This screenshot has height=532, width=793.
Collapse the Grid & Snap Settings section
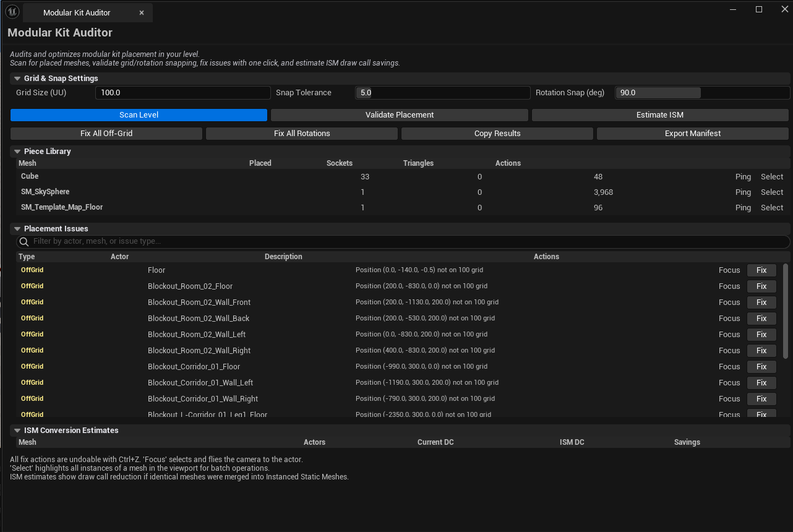(x=17, y=79)
